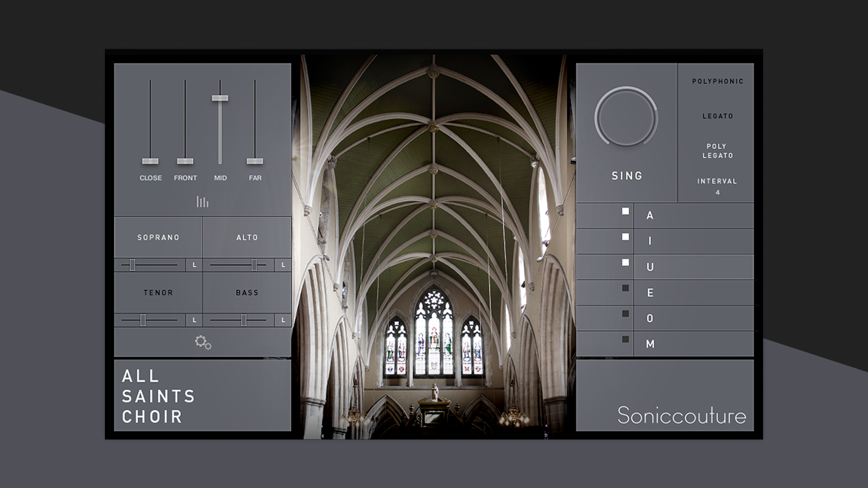Switch to Legato mode
This screenshot has width=868, height=488.
[718, 116]
